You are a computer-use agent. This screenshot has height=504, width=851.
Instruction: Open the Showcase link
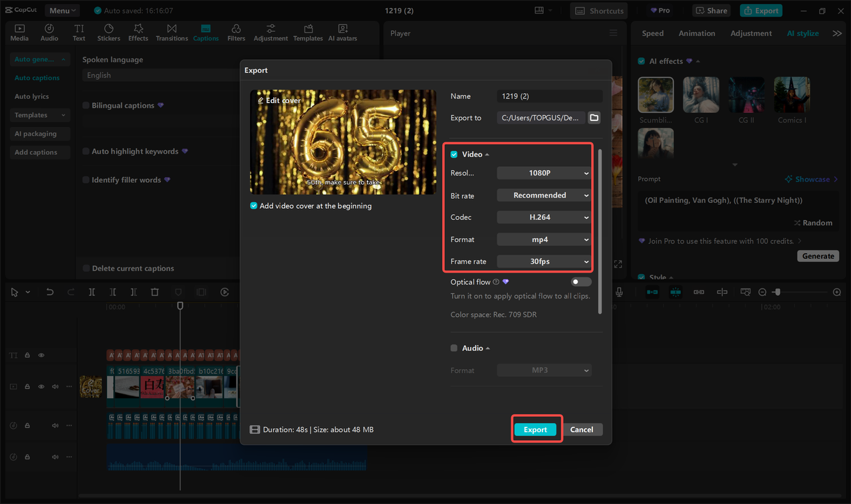tap(812, 179)
